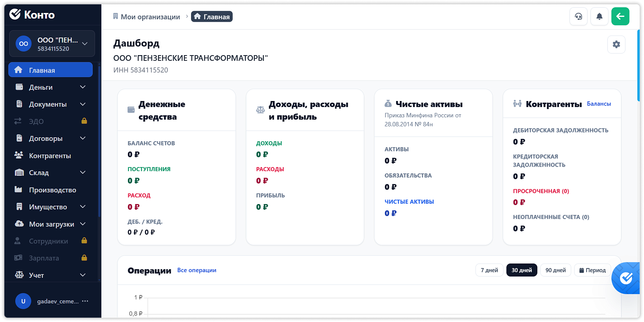
Task: Click the U user avatar
Action: pyautogui.click(x=23, y=301)
